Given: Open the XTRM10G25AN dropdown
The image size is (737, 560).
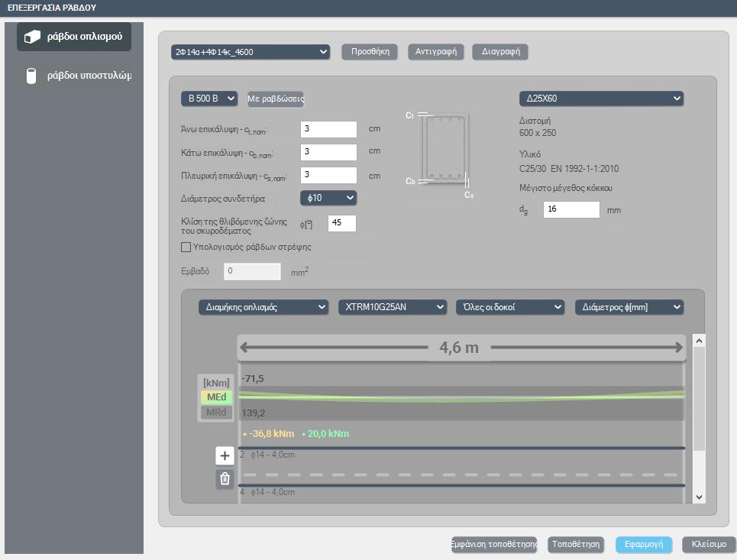Looking at the screenshot, I should 393,307.
